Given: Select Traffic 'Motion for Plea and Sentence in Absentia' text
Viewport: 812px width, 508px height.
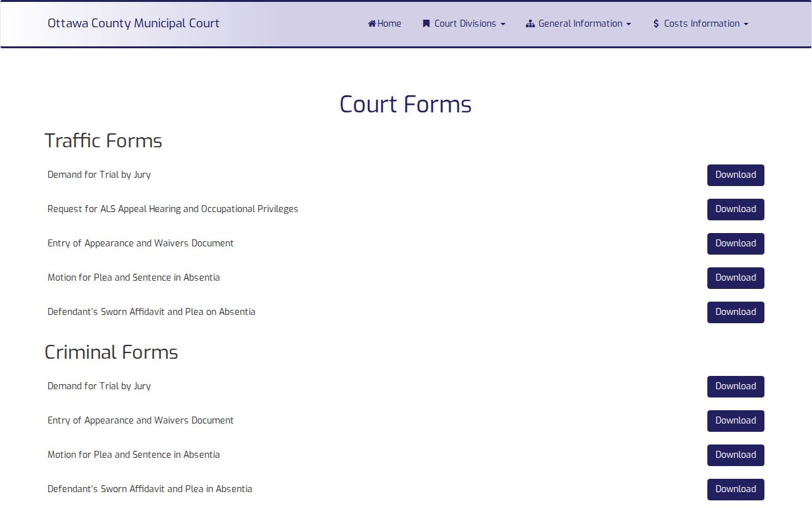Looking at the screenshot, I should (x=134, y=277).
